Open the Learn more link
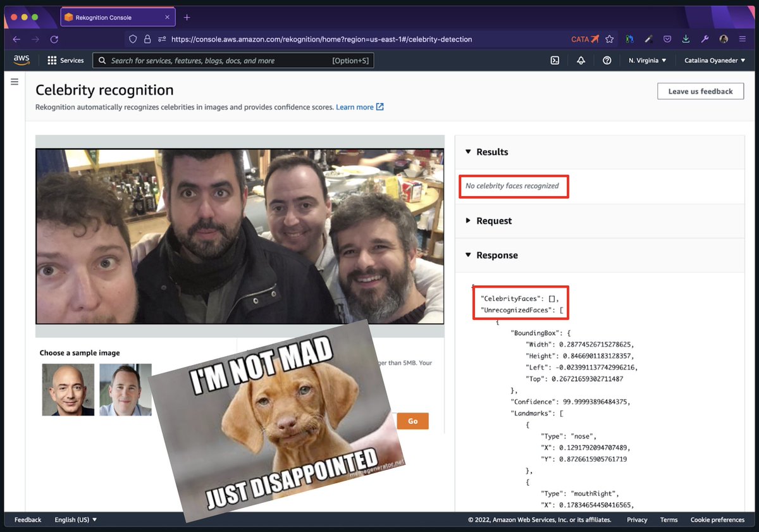Viewport: 759px width, 532px height. coord(356,107)
